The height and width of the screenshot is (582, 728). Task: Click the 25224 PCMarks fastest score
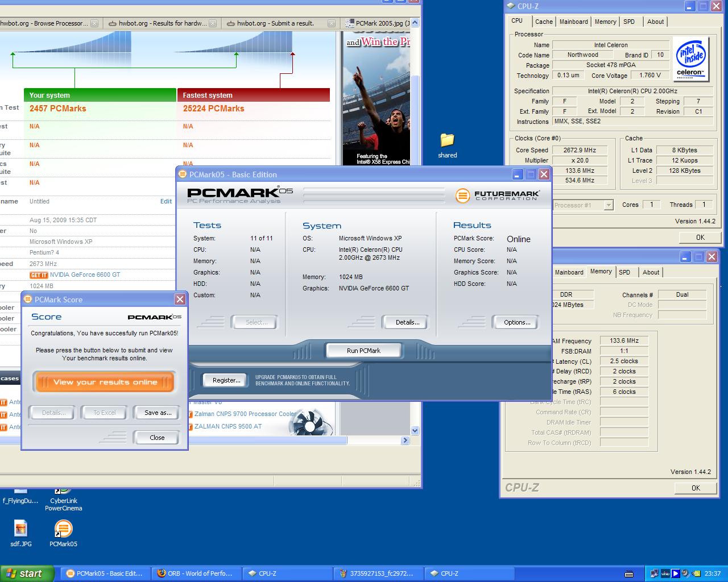pyautogui.click(x=213, y=109)
